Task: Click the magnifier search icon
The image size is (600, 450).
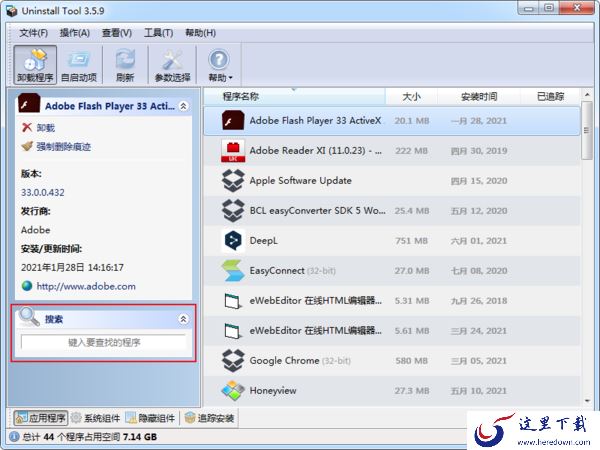Action: click(x=29, y=317)
